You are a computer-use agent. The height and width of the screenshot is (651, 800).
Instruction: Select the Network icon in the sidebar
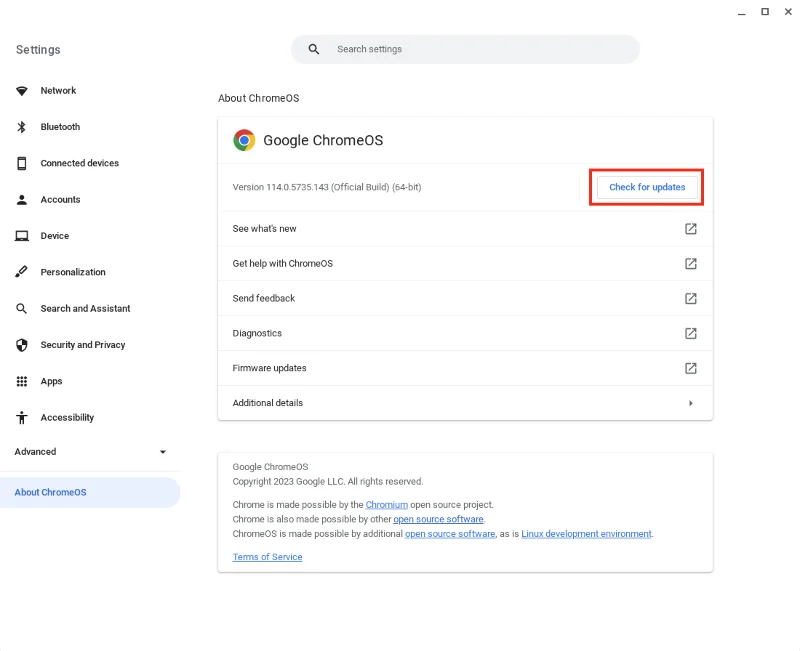(21, 90)
